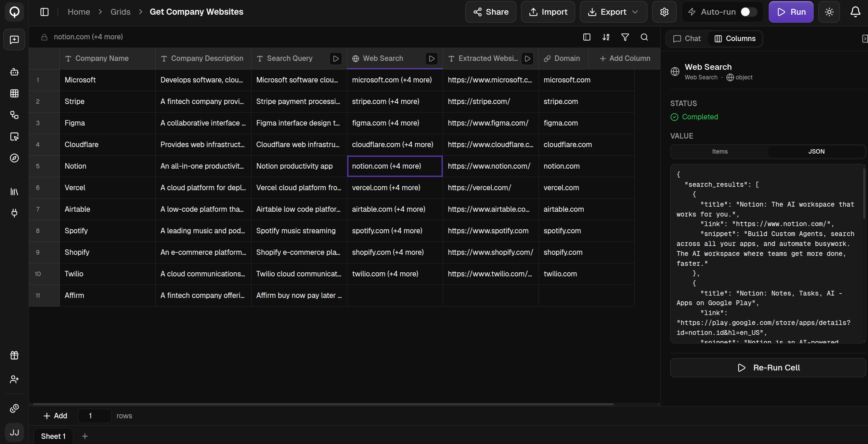Select the JSON value tab

pyautogui.click(x=816, y=152)
